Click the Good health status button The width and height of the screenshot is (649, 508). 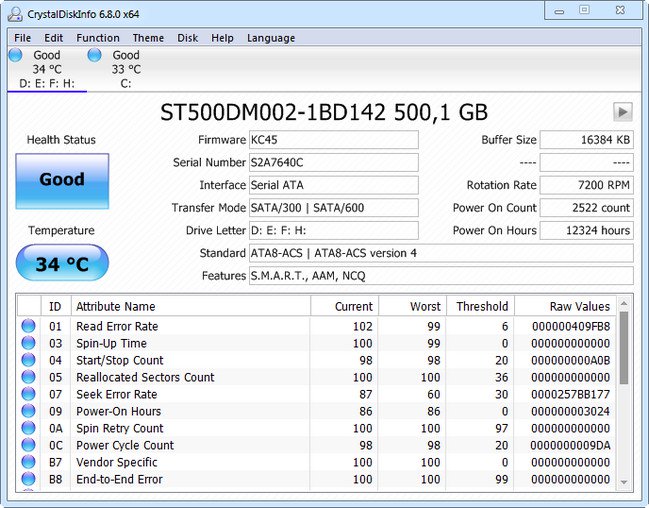pos(62,181)
